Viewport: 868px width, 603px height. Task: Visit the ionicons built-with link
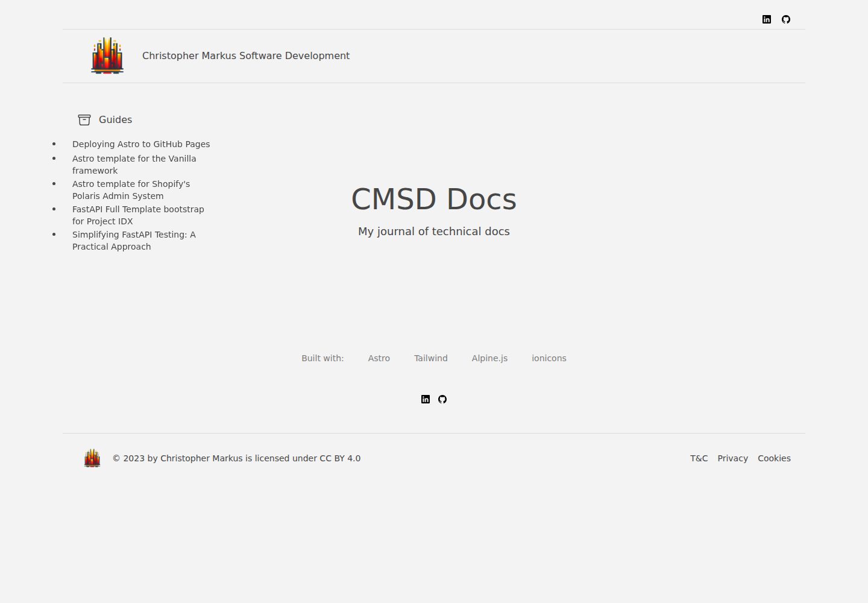click(549, 358)
